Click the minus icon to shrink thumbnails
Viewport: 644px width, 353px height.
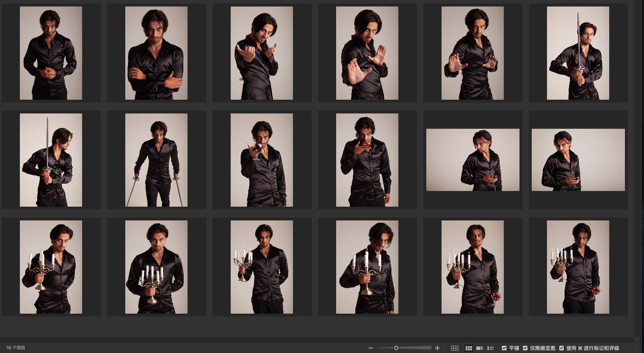point(371,348)
